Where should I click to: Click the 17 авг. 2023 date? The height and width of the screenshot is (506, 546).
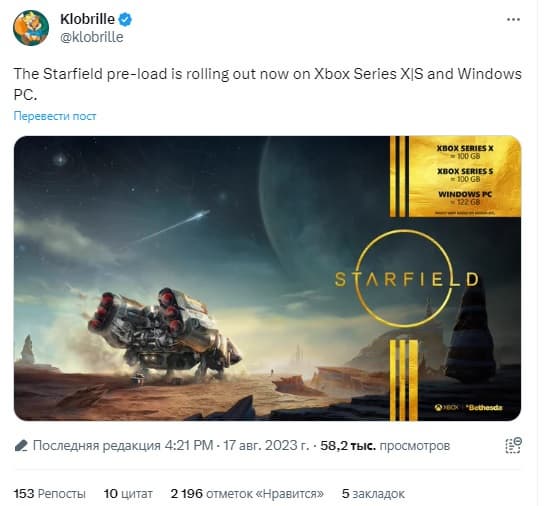tap(266, 445)
